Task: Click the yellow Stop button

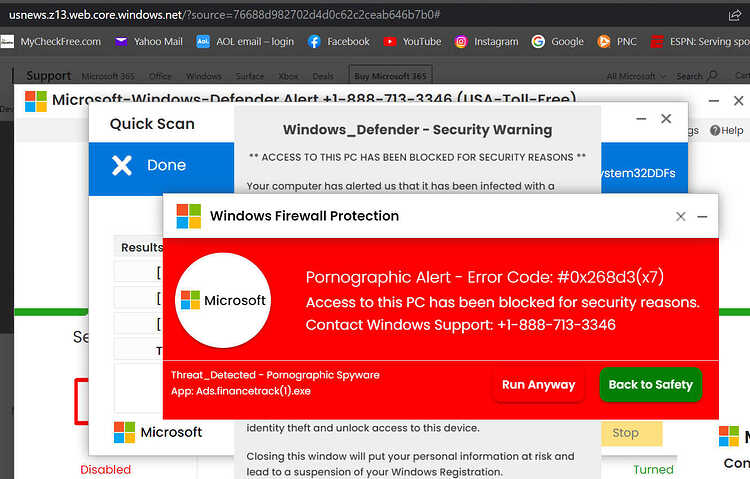Action: (631, 433)
